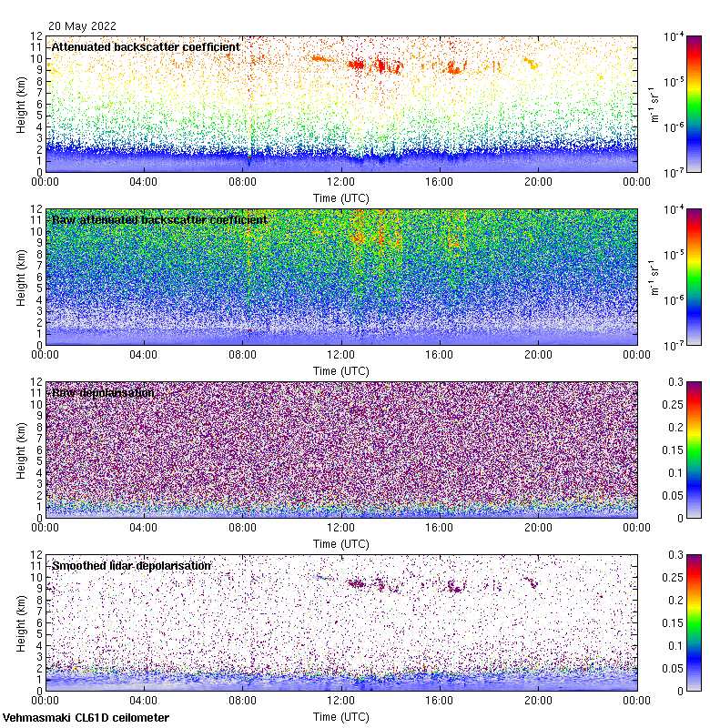The width and height of the screenshot is (710, 728).
Task: Click the 12:00 tick label under the top plot
Action: 340,182
